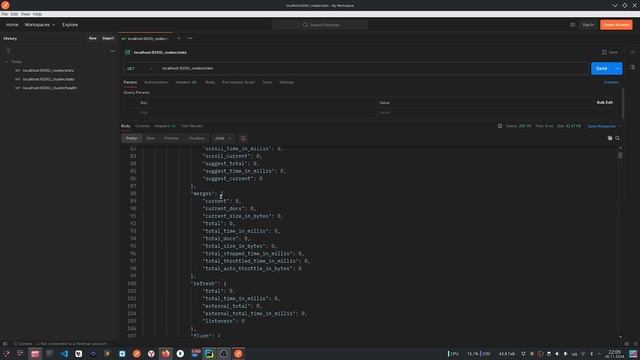Screen dimensions: 640x360
Task: Click the Save request icon button
Action: [x=610, y=52]
